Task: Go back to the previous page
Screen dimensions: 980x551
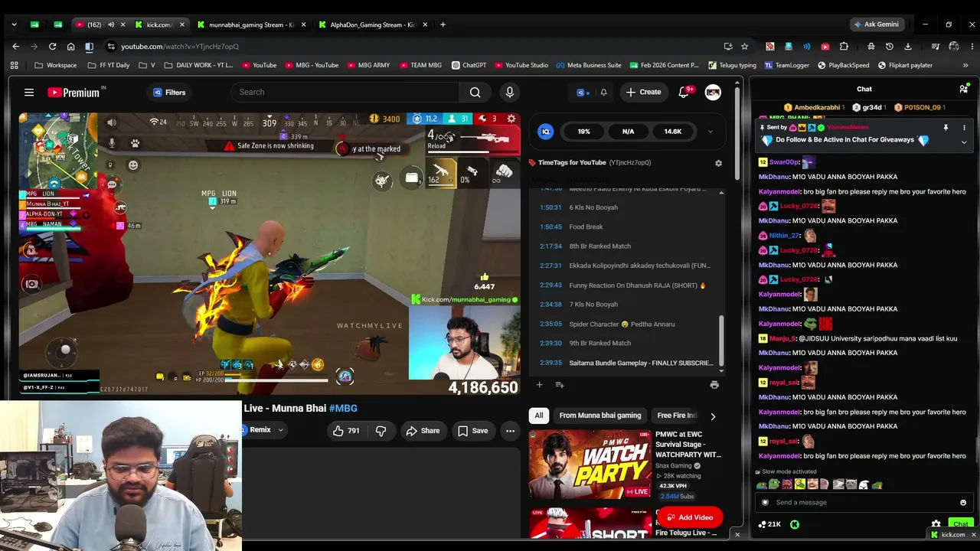Action: pos(15,47)
